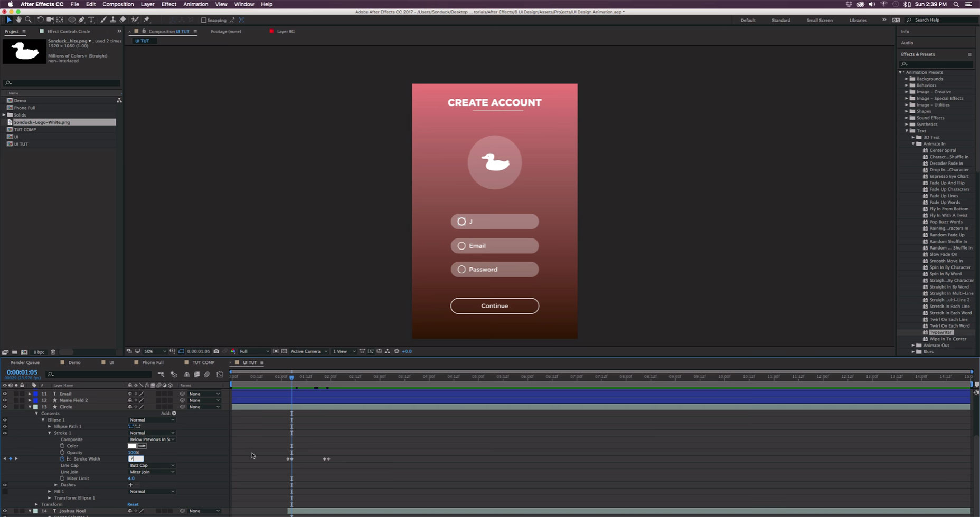The image size is (980, 517).
Task: Select the Small Screen workspace
Action: [819, 20]
